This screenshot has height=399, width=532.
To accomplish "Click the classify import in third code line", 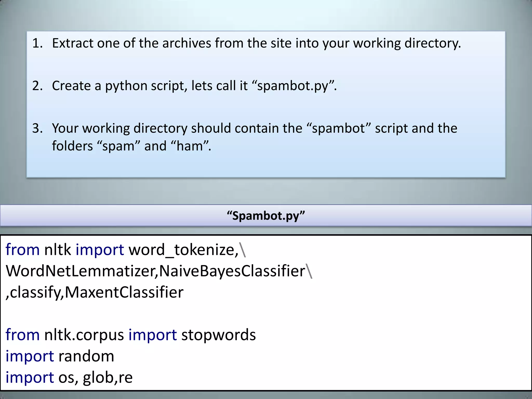I will (x=35, y=292).
